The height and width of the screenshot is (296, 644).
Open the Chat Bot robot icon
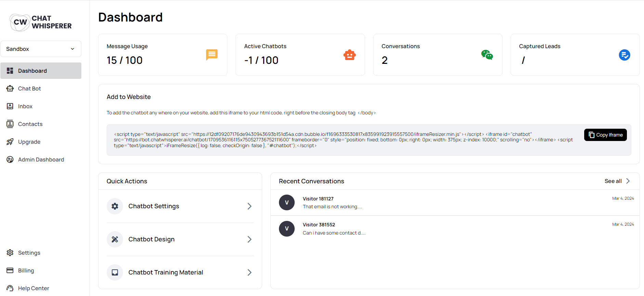click(10, 88)
